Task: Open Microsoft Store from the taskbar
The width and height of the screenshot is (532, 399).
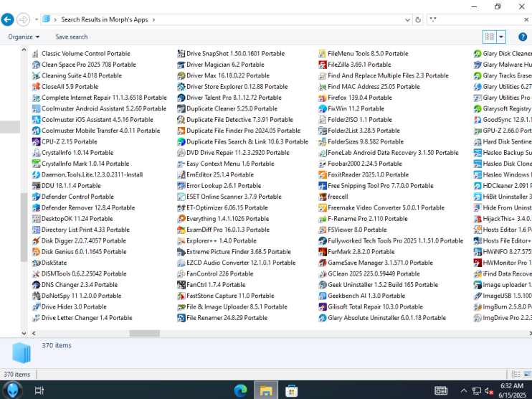Action: pos(291,390)
